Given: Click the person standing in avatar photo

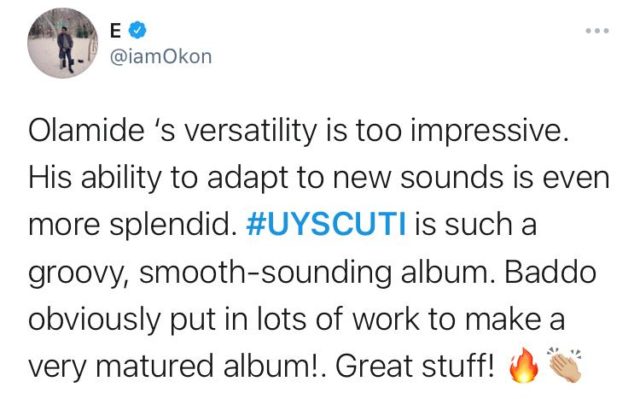Looking at the screenshot, I should point(65,49).
